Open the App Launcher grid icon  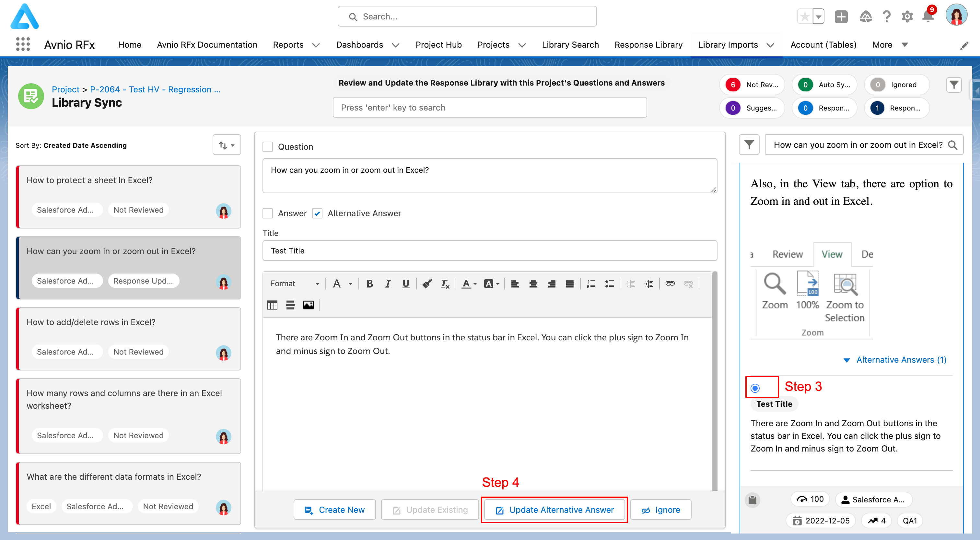(23, 44)
